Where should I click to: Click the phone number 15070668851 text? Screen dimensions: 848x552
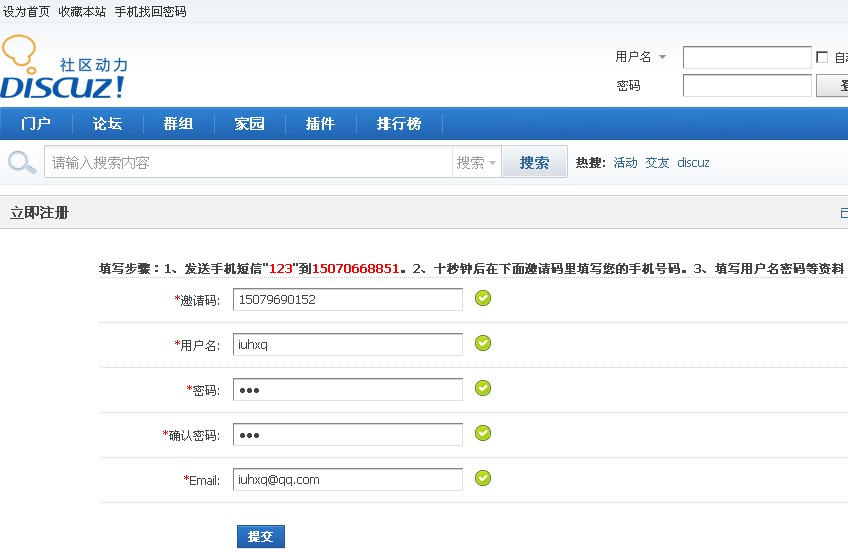click(x=356, y=268)
